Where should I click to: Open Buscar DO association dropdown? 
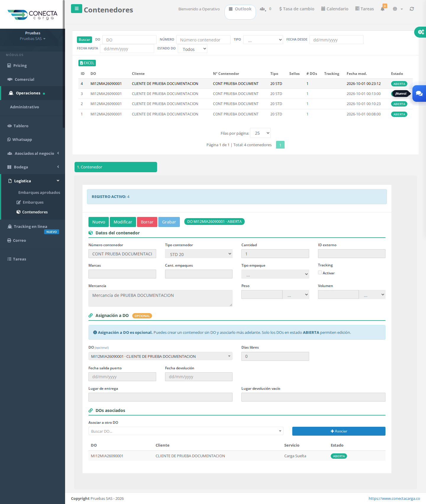coord(186,431)
